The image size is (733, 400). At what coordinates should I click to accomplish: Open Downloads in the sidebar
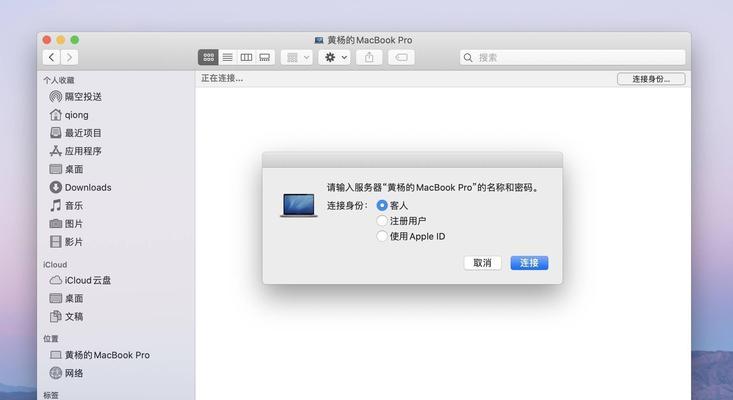80,187
